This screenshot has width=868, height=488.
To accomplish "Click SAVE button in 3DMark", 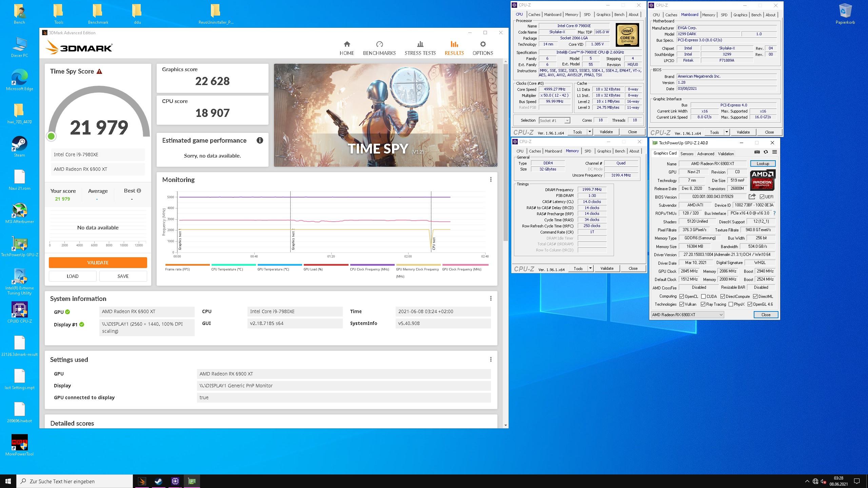I will (123, 276).
